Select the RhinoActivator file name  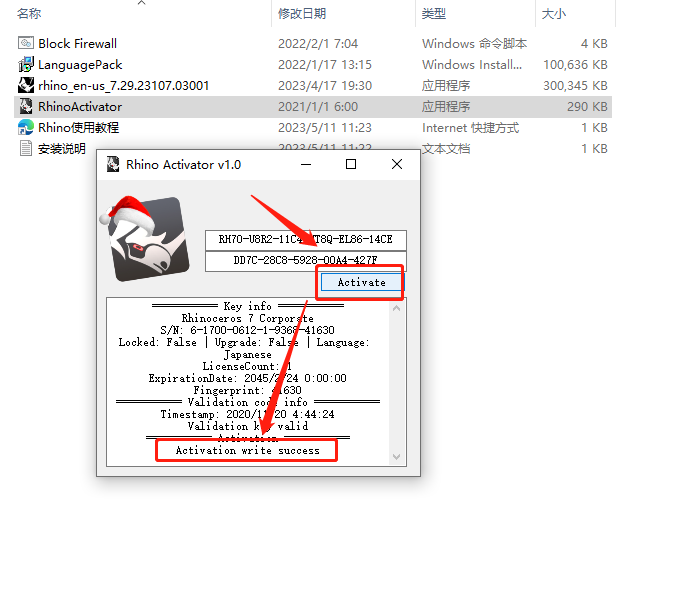[x=80, y=106]
